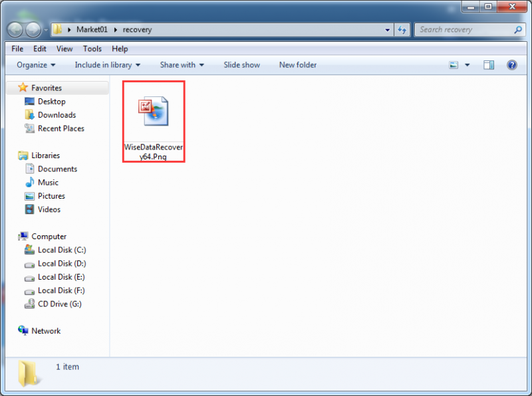Image resolution: width=532 pixels, height=396 pixels.
Task: Open the recent pages dropdown arrow
Action: pos(46,30)
